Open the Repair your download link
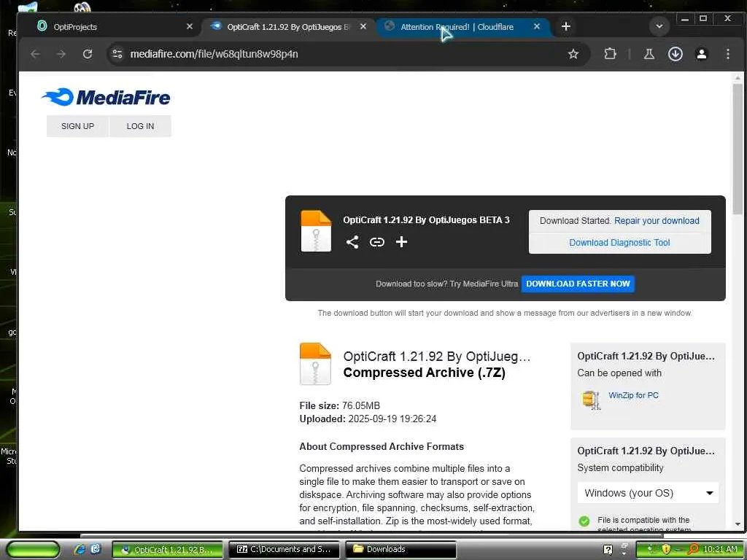Viewport: 747px width, 560px height. click(657, 221)
